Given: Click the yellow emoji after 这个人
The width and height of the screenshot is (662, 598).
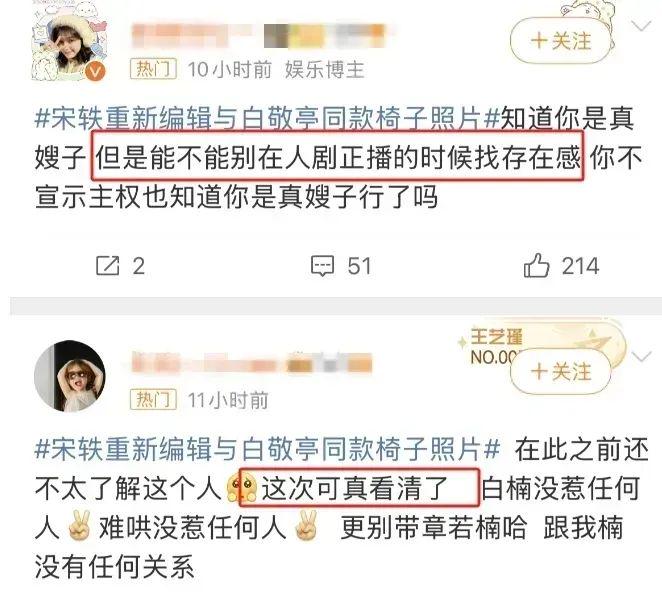Looking at the screenshot, I should (241, 488).
